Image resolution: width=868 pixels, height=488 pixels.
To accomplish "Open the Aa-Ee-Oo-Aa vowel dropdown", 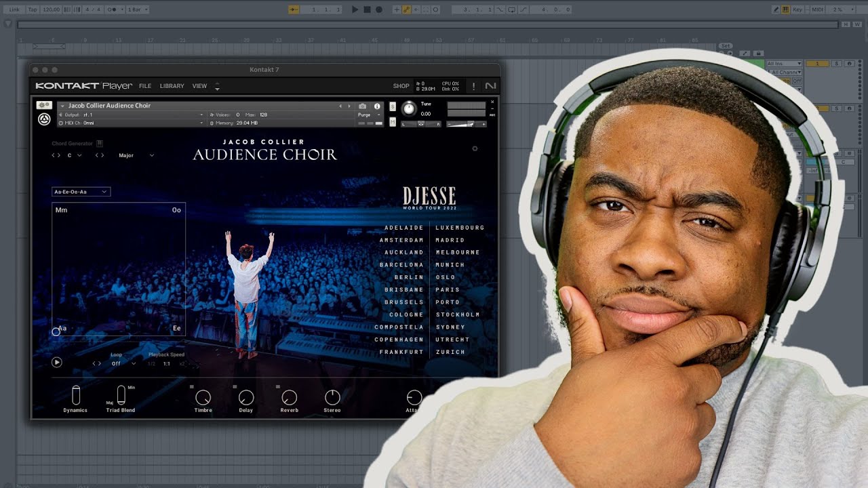I will [x=81, y=192].
